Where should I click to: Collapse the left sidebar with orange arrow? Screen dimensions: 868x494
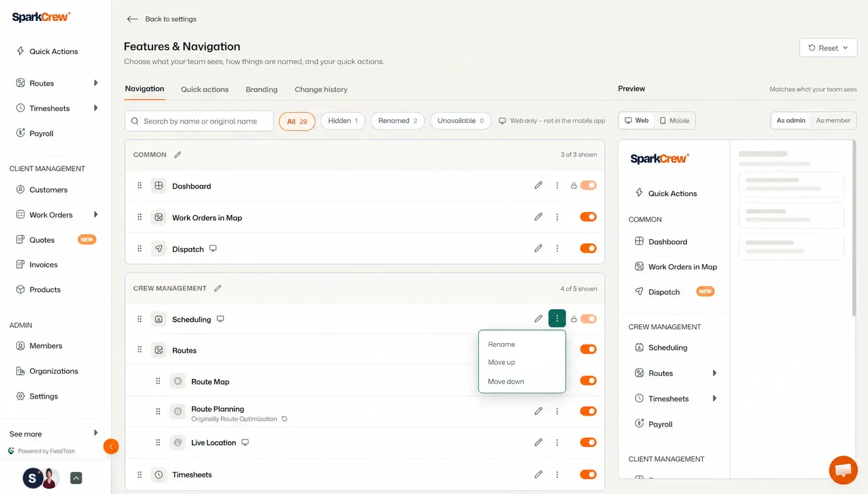[x=111, y=446]
